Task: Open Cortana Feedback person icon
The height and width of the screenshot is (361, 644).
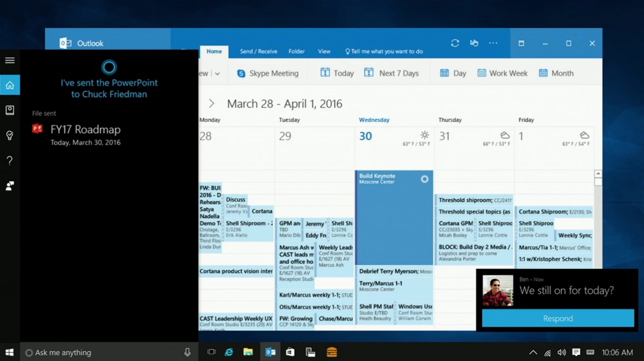Action: click(x=10, y=186)
